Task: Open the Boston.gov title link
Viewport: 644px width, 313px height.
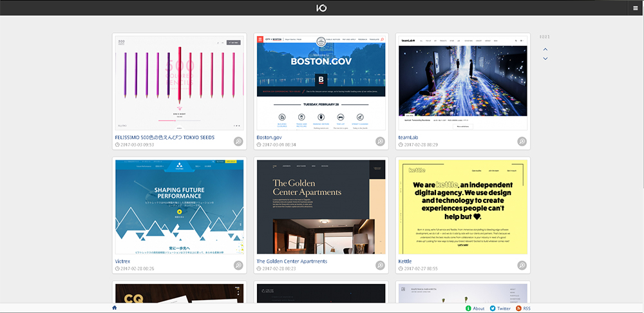Action: pyautogui.click(x=269, y=138)
